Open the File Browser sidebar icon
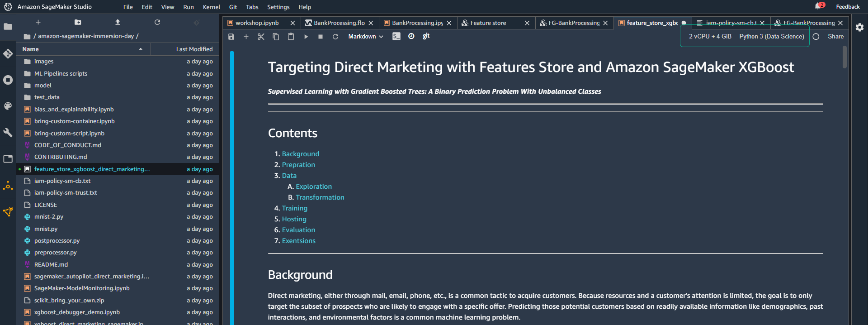The width and height of the screenshot is (868, 325). tap(8, 27)
